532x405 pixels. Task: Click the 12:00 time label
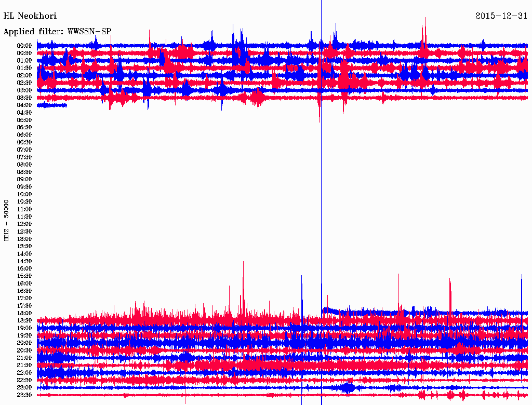pyautogui.click(x=24, y=224)
